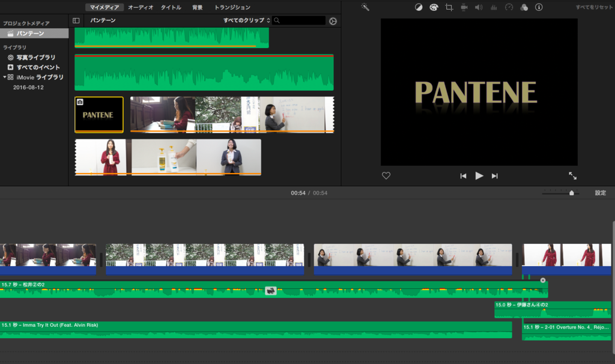Select audio clip Imma Try It Out
This screenshot has width=615, height=364.
(x=256, y=330)
